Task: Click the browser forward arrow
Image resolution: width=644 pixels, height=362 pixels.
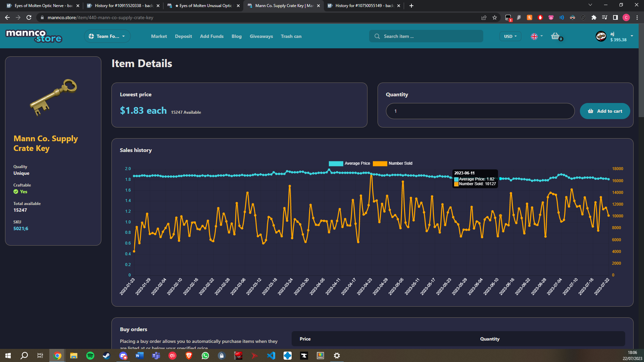Action: [18, 17]
